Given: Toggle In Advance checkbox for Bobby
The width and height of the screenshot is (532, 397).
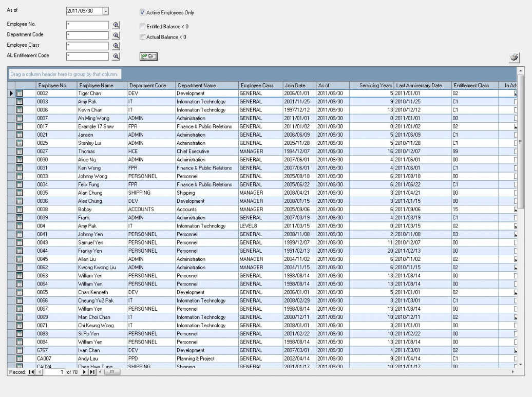Looking at the screenshot, I should [515, 210].
